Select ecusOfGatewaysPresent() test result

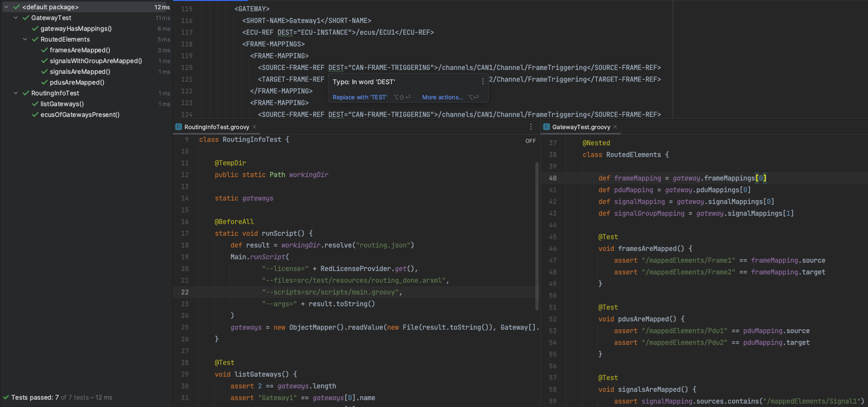click(80, 114)
